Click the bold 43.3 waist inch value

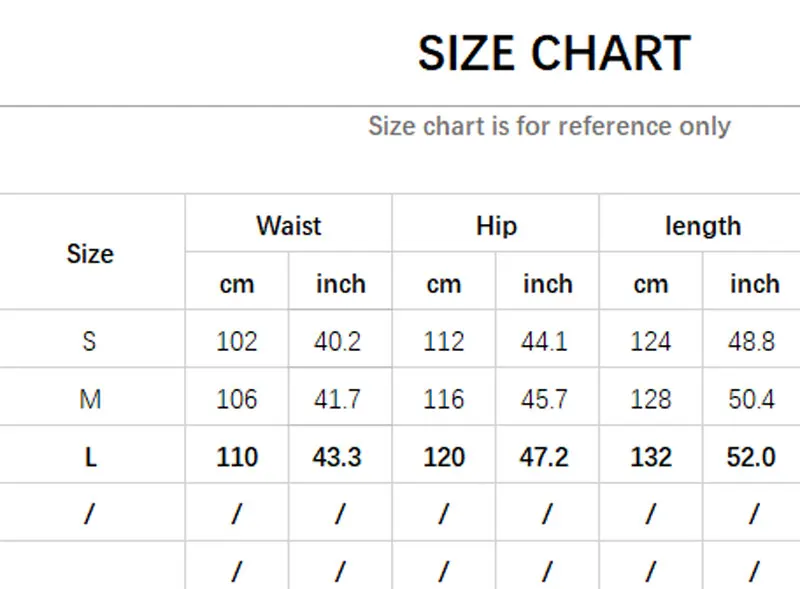(338, 457)
